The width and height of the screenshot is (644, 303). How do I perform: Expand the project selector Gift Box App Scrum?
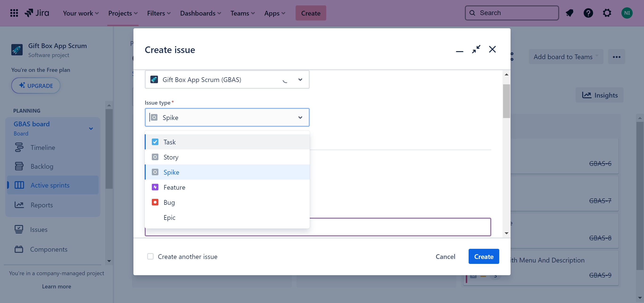(300, 80)
